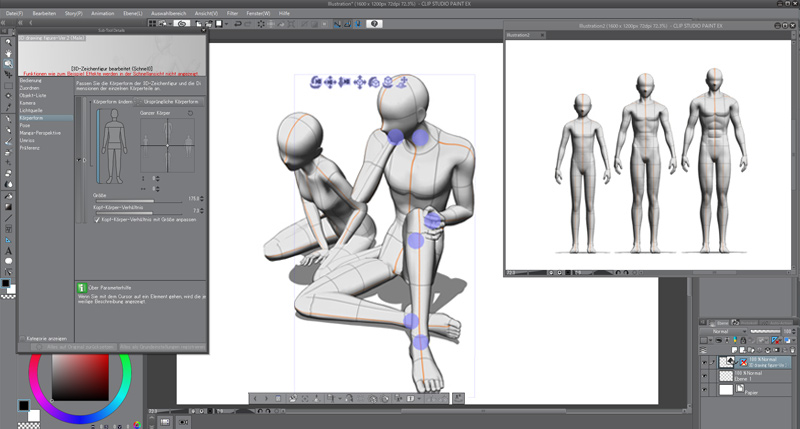800x429 pixels.
Task: Click the first 3D camera rotate manipulator icon
Action: 316,82
